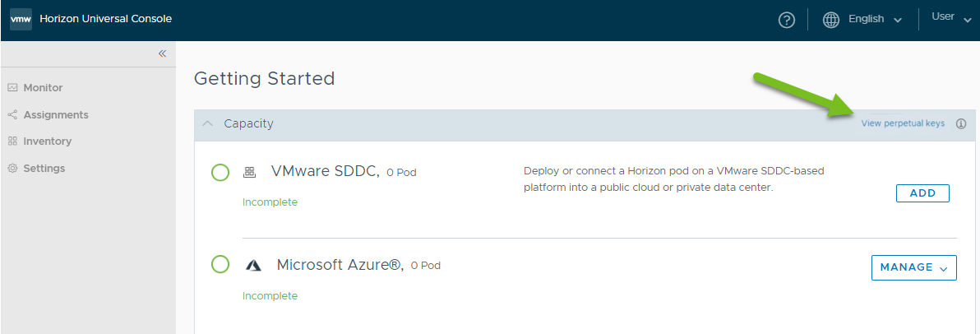The width and height of the screenshot is (980, 334).
Task: Click the Settings gear icon in sidebar
Action: click(12, 169)
